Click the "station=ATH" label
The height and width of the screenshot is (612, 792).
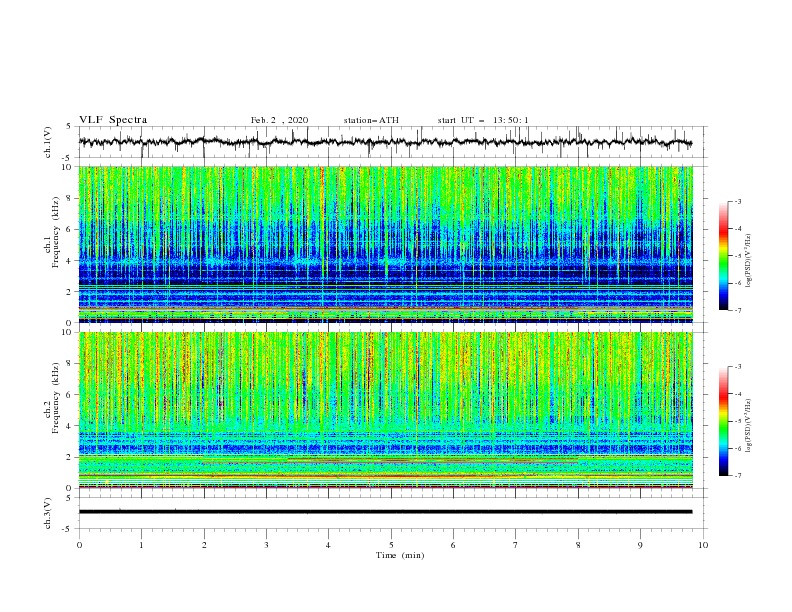[x=371, y=120]
